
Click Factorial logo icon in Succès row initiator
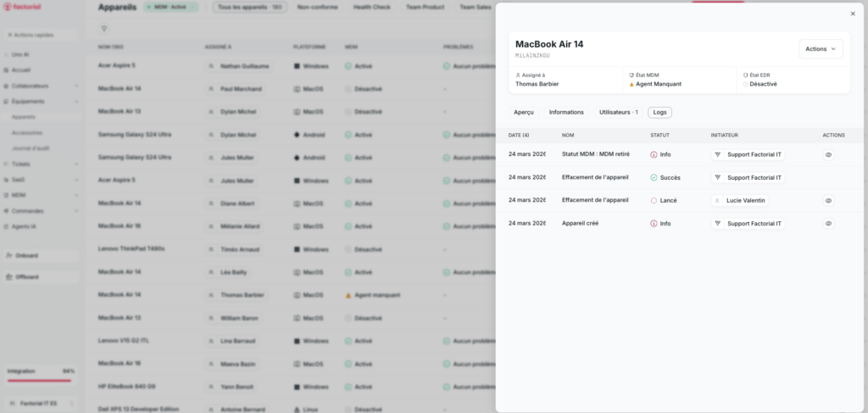pyautogui.click(x=718, y=178)
